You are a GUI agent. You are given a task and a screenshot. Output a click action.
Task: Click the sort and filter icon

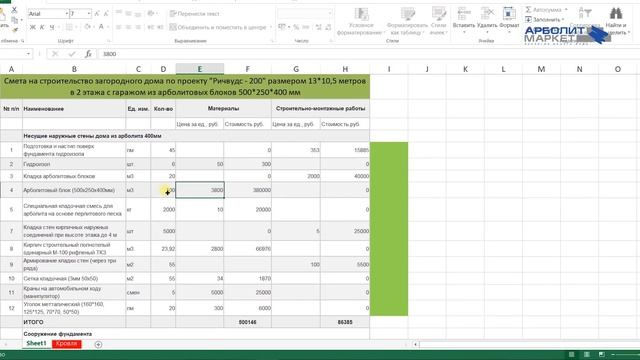tap(585, 13)
